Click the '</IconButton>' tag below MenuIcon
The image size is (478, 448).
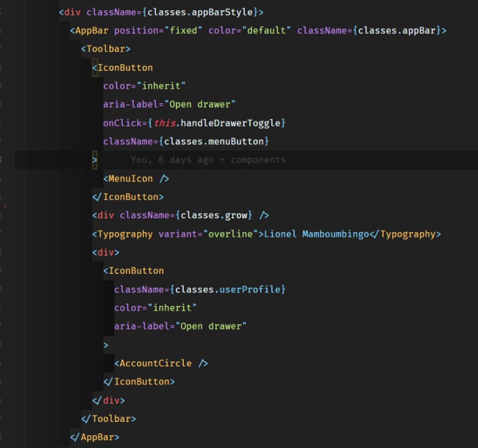coord(128,197)
